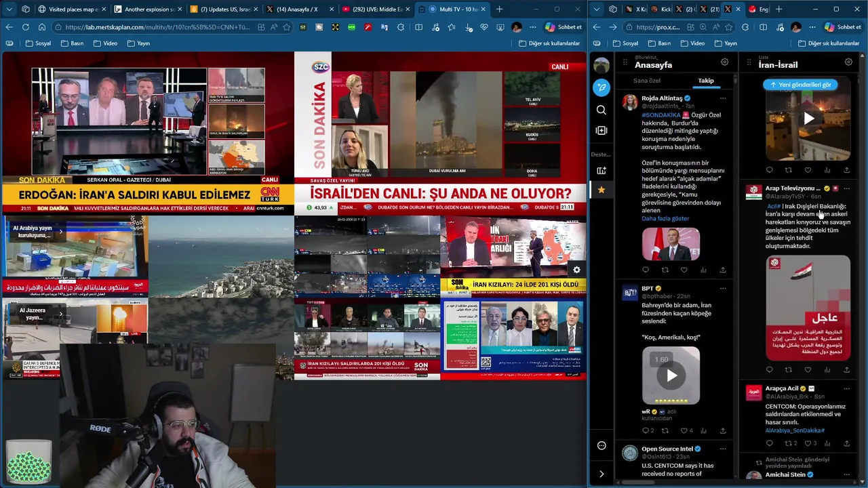Screen dimensions: 868x488
Task: Reload the Multi TV page
Action: click(x=25, y=27)
